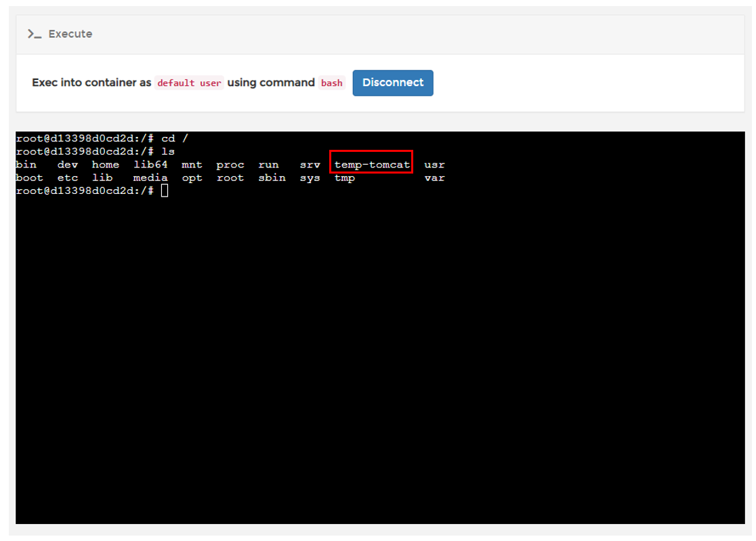Click 'Exec into container as' label text
Screen dimensions: 756x541
tap(91, 83)
